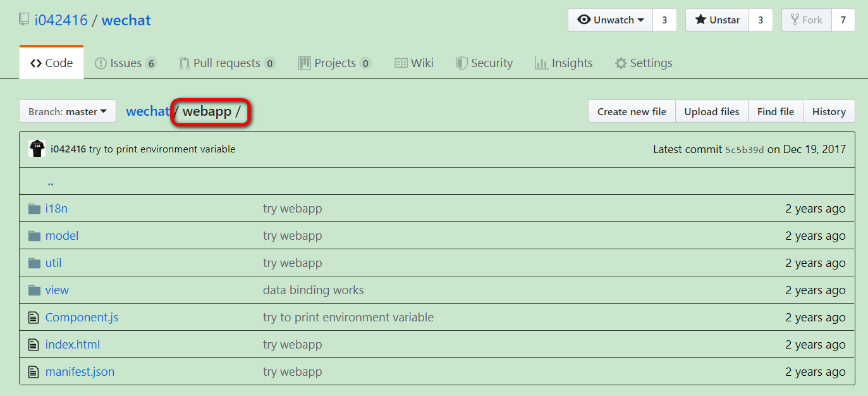Click the Fork button

(x=807, y=20)
